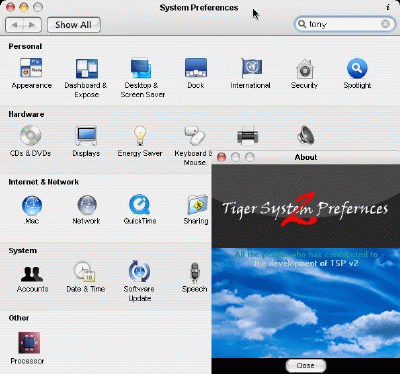Click the TSP v2 credits text
Image resolution: width=400 pixels, height=374 pixels.
(306, 259)
